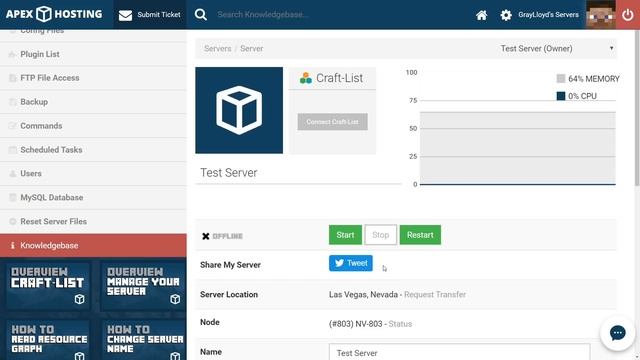Screen dimensions: 640x360
Task: Click the Submit Ticket envelope icon
Action: click(x=125, y=15)
